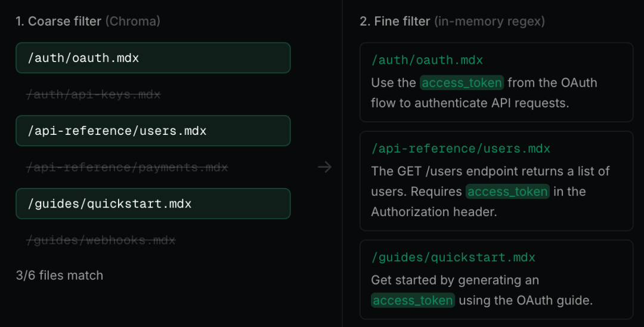Select /guides/quickstart.mdx in the coarse filter

pyautogui.click(x=153, y=203)
